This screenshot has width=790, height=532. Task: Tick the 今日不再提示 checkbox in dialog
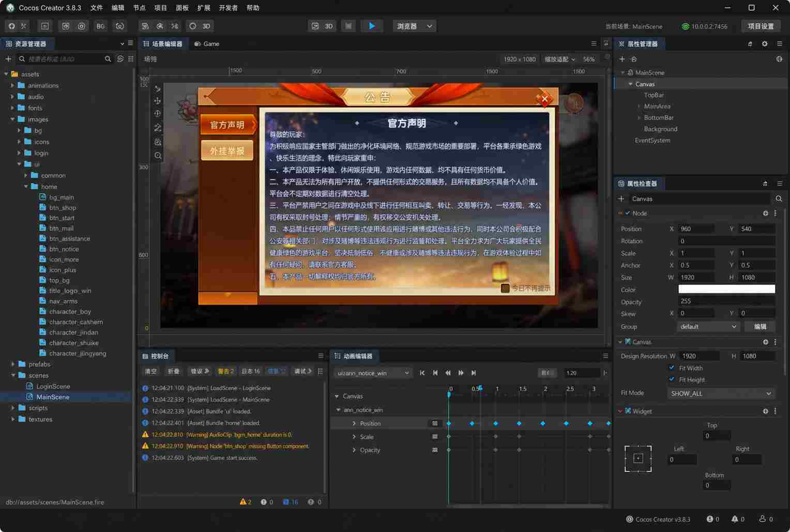[505, 288]
